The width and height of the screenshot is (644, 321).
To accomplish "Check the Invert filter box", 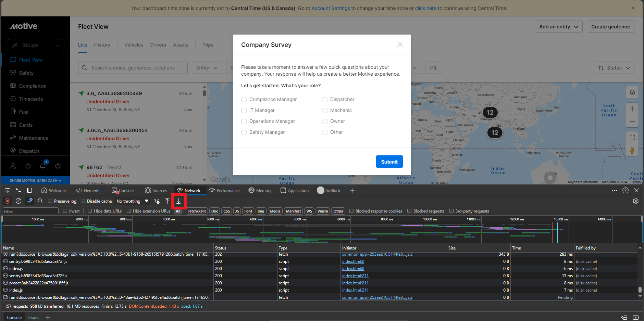I will pyautogui.click(x=65, y=211).
